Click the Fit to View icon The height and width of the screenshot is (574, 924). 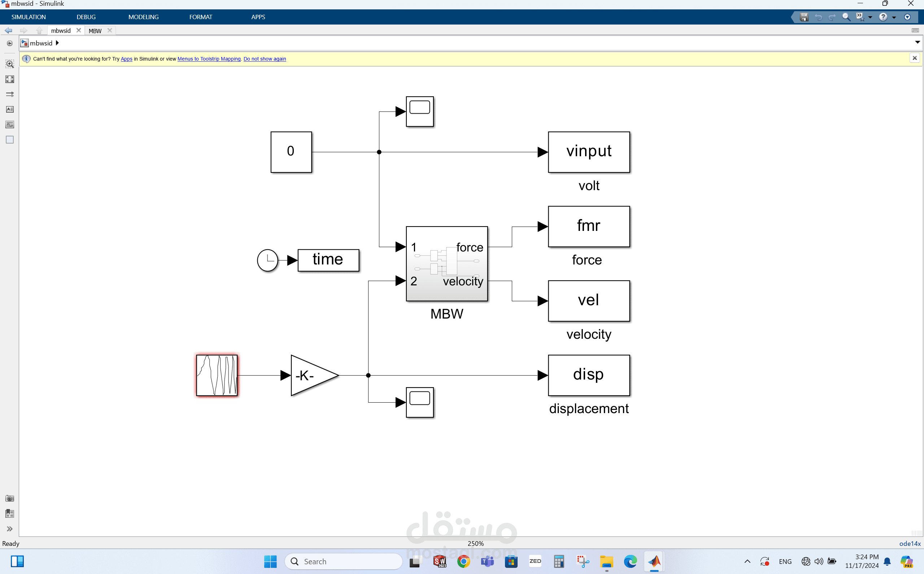pos(9,79)
